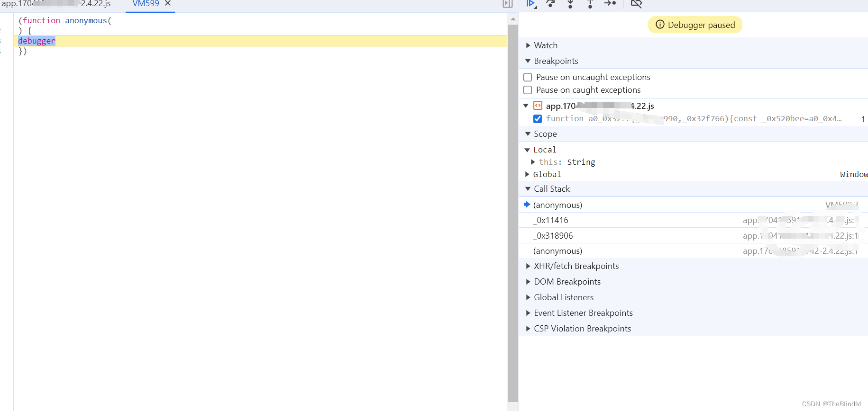This screenshot has height=411, width=868.
Task: Step into the next function call
Action: [x=570, y=4]
